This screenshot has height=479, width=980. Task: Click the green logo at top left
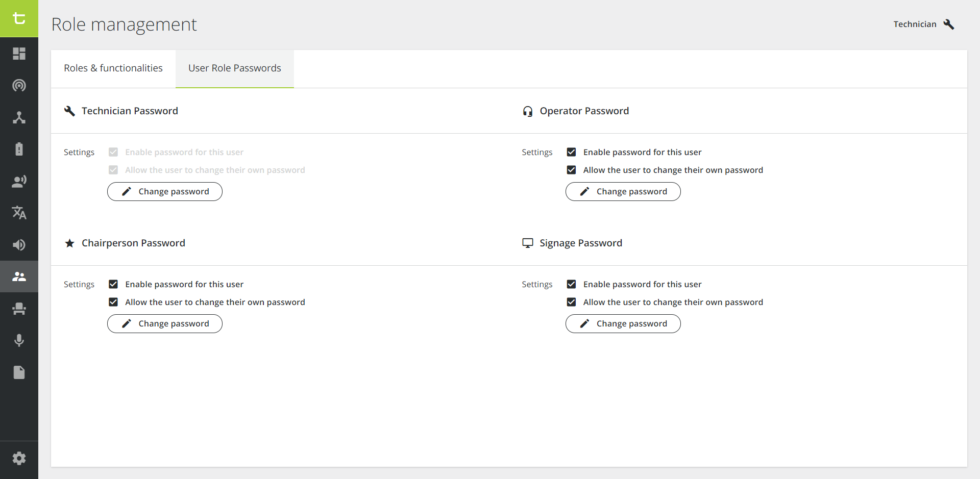point(19,18)
